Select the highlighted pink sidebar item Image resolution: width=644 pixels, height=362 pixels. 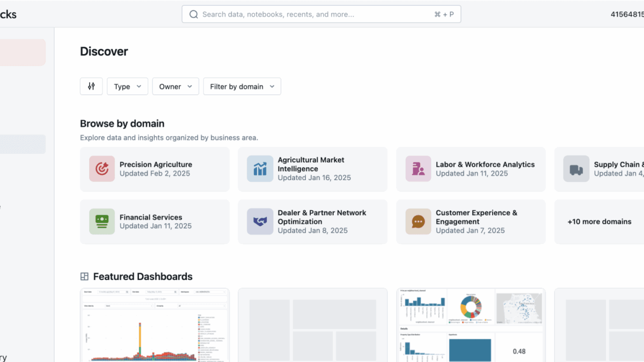pyautogui.click(x=23, y=53)
